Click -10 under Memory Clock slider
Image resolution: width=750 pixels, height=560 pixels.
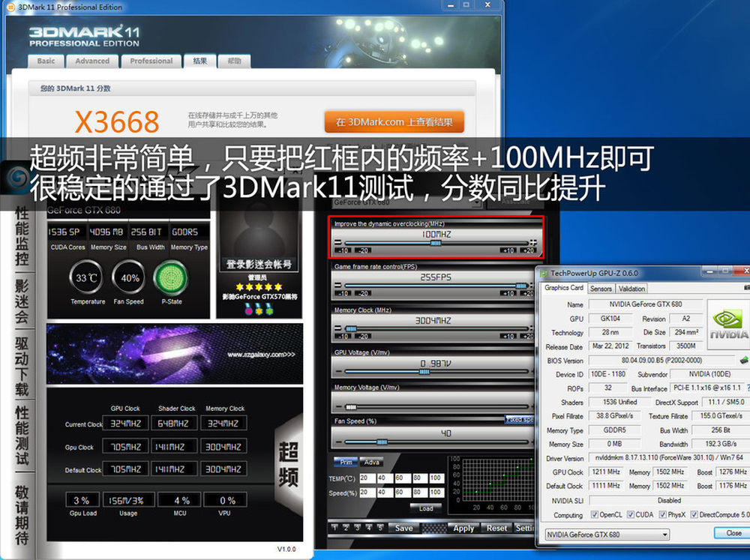pyautogui.click(x=343, y=337)
